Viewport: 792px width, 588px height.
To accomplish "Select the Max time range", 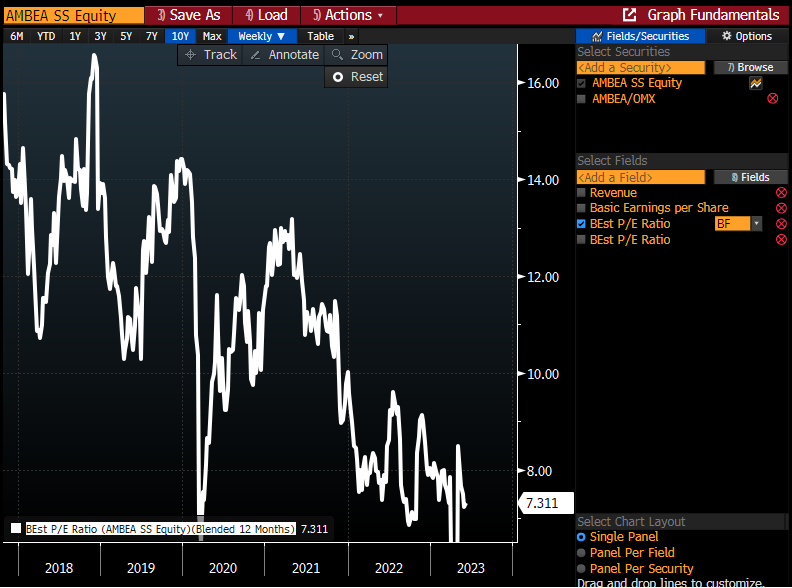I will point(212,36).
